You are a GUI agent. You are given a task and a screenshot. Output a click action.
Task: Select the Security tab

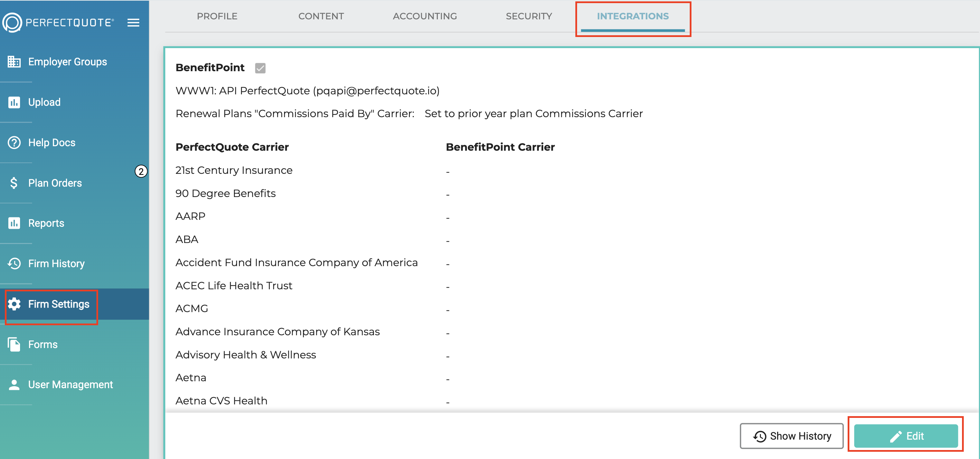coord(529,16)
